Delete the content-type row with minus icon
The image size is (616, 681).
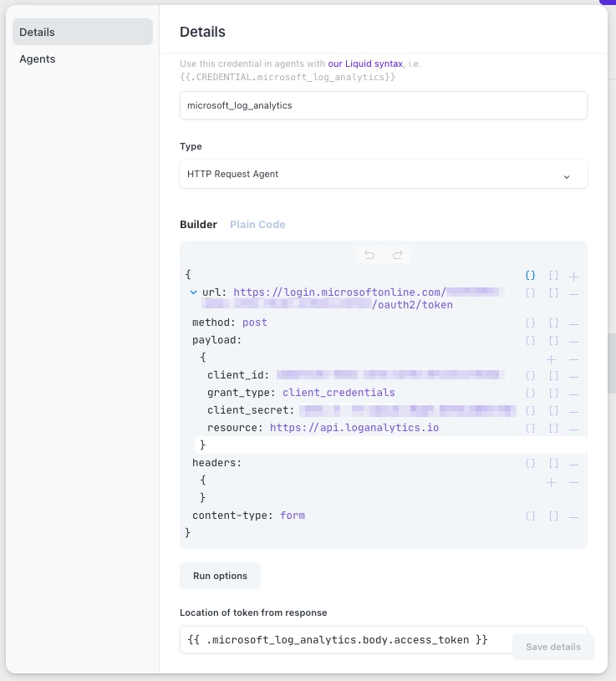574,516
